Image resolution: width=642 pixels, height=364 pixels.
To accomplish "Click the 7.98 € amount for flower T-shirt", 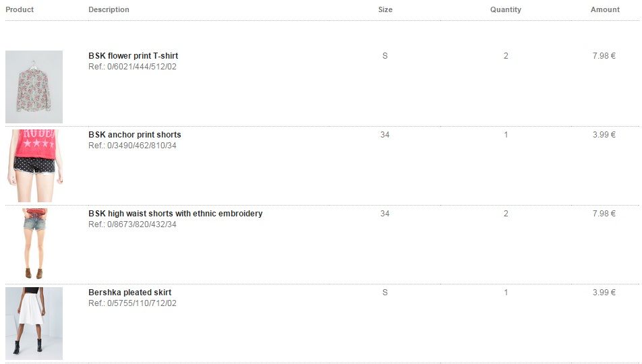I will click(604, 56).
